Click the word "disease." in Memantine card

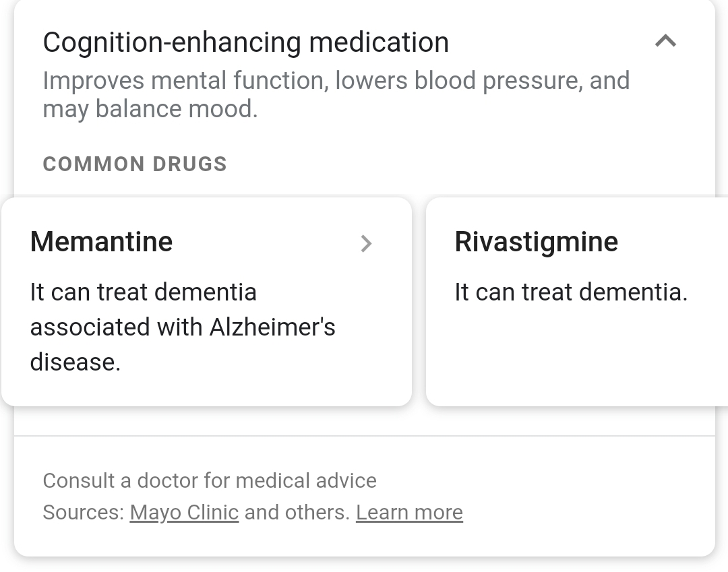coord(75,362)
